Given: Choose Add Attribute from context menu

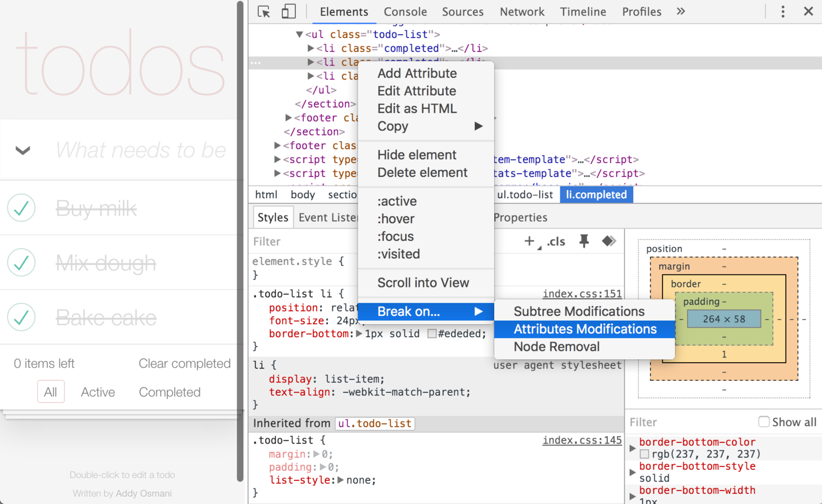Looking at the screenshot, I should [426, 73].
